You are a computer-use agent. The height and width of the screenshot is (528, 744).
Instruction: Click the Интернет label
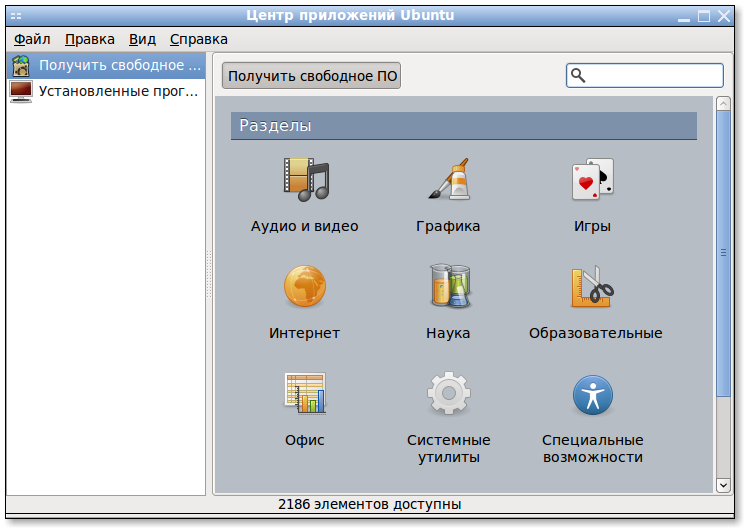[x=305, y=333]
